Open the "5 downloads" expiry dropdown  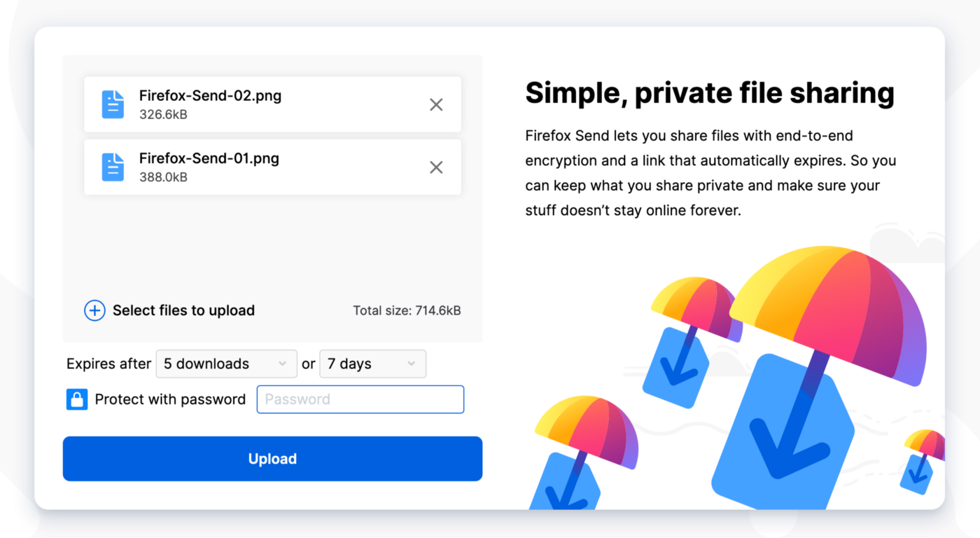[x=226, y=364]
